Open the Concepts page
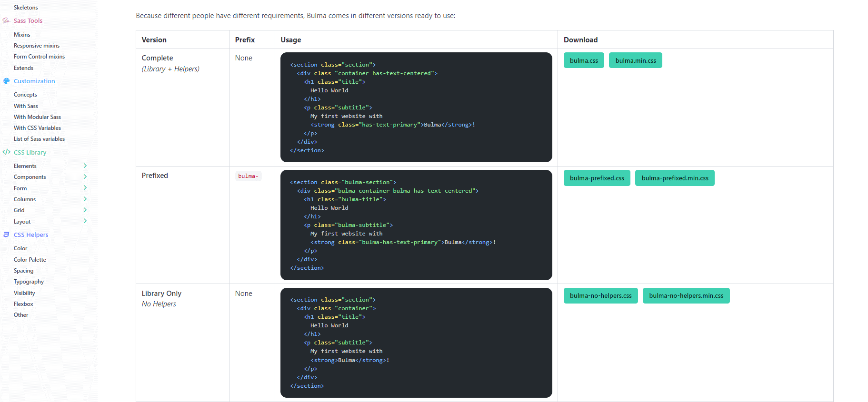868x402 pixels. [x=25, y=95]
